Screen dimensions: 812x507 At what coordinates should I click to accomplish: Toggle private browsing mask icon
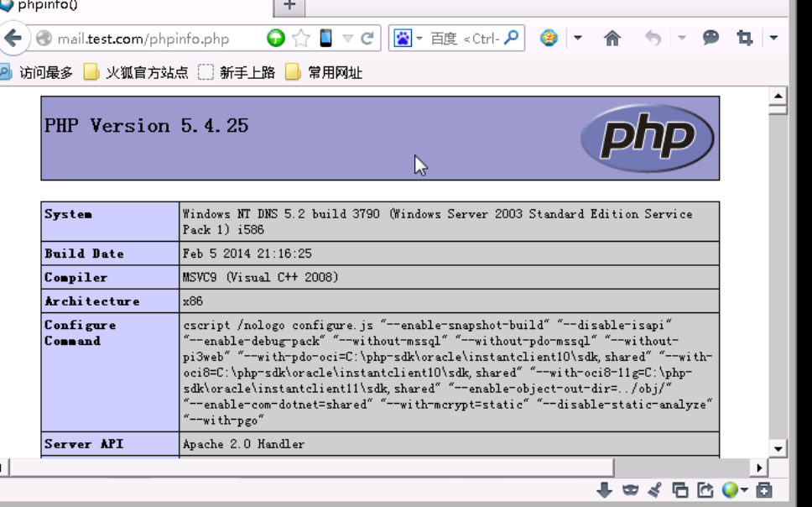[630, 490]
